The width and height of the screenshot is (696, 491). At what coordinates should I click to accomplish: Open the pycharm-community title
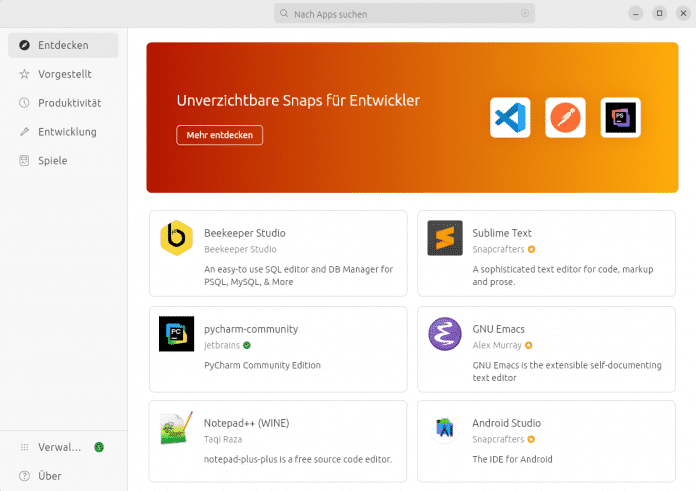pos(251,329)
